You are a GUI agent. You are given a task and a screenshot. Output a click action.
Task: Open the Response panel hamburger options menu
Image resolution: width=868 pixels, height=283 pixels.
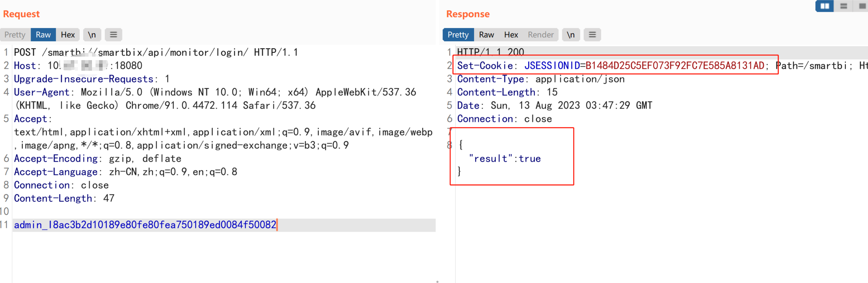[592, 35]
